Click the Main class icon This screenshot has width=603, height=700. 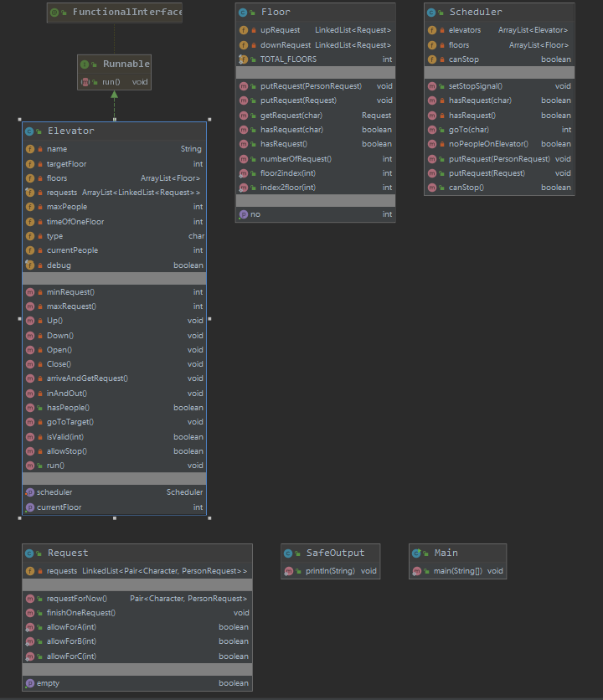(417, 553)
